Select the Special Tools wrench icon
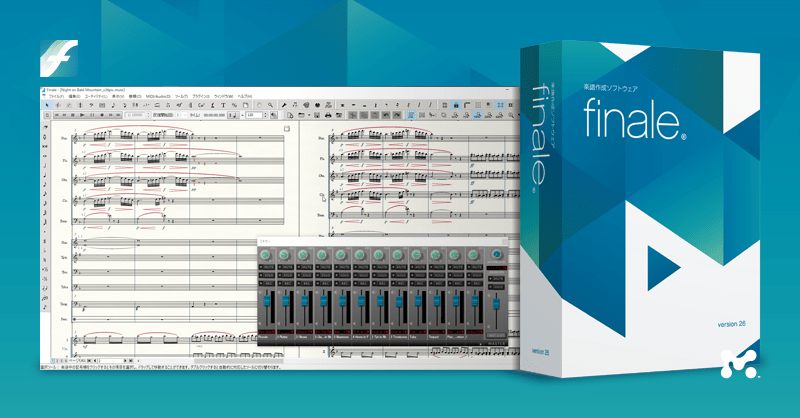Image resolution: width=800 pixels, height=418 pixels. tap(284, 105)
